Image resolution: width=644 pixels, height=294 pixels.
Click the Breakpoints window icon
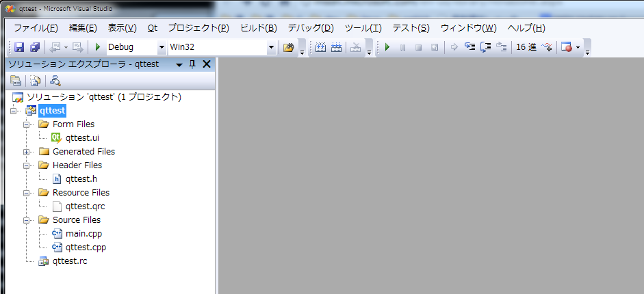tap(566, 47)
